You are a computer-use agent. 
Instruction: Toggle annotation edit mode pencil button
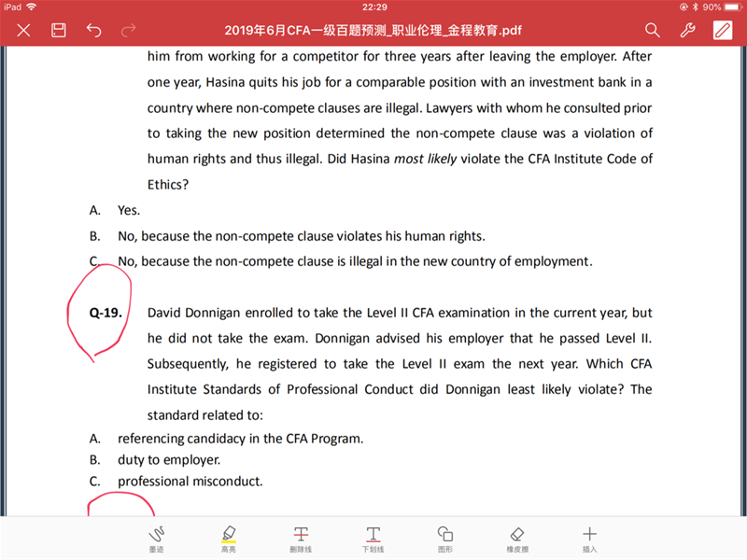(x=722, y=31)
